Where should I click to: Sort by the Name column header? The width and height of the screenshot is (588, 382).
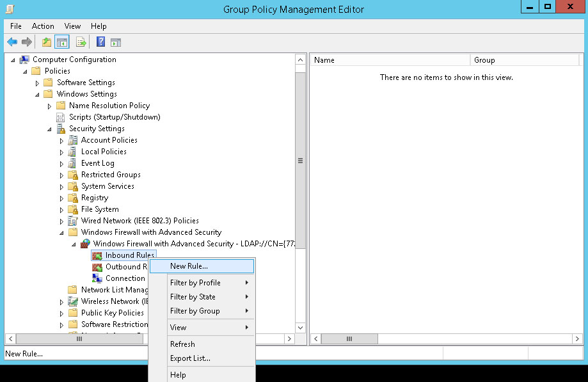tap(390, 60)
